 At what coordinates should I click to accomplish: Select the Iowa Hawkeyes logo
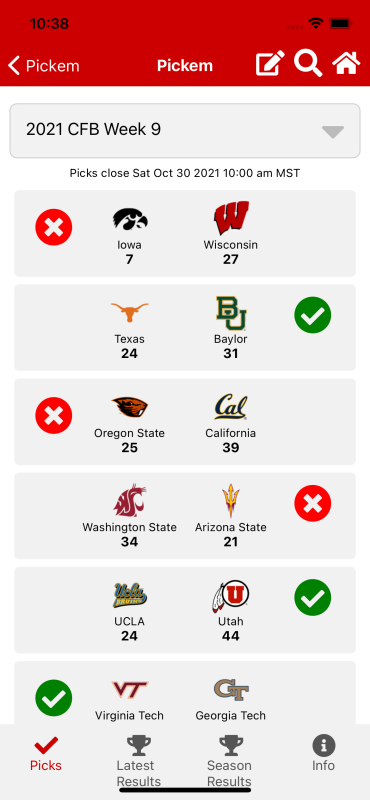click(130, 219)
